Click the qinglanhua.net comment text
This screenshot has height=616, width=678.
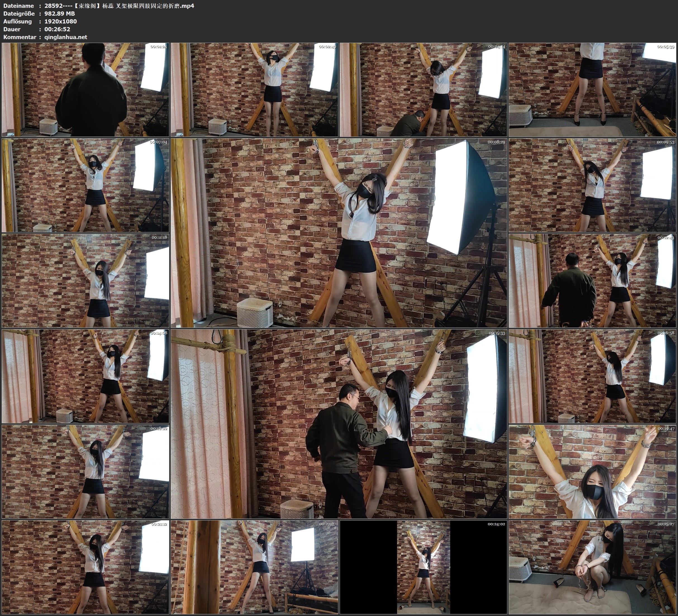click(x=66, y=37)
